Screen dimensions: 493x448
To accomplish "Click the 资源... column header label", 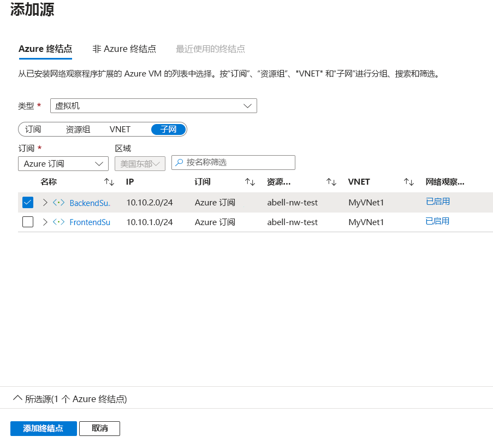I will [279, 182].
